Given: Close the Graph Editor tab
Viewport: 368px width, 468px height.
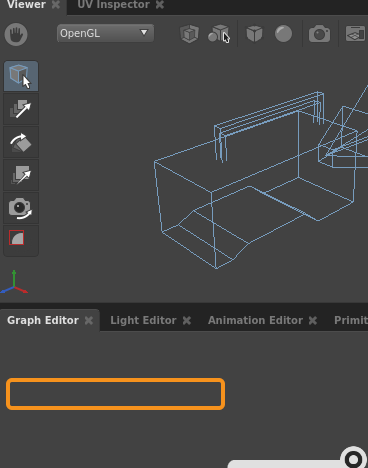Looking at the screenshot, I should [89, 321].
